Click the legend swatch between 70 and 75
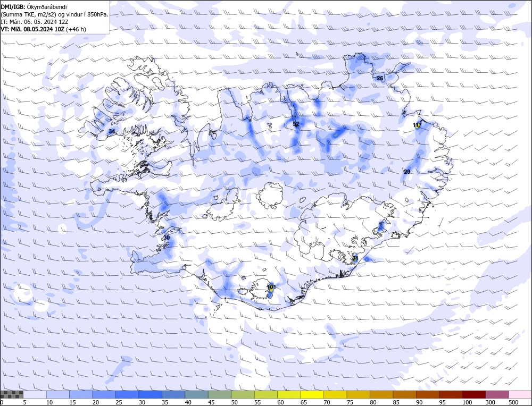Screen dimensions: 532x406 (335, 394)
